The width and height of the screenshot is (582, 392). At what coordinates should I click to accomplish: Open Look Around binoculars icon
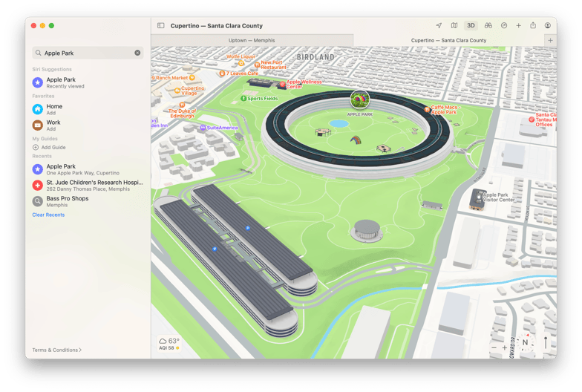[x=488, y=25]
